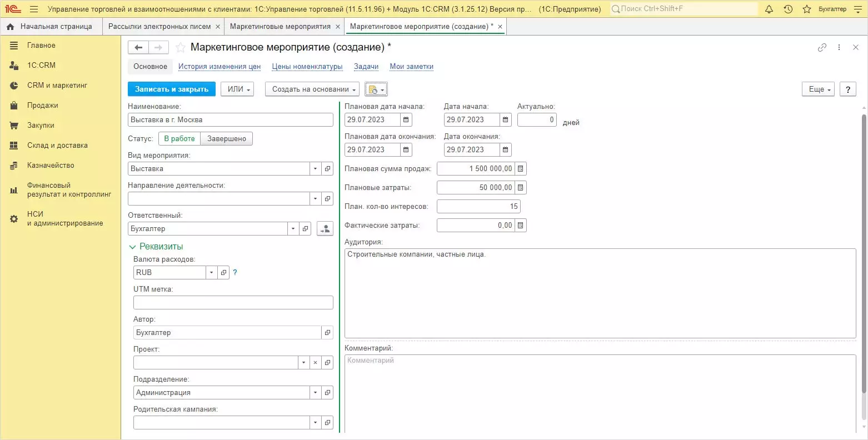Switch to Маркетинговые мероприятия tab
The width and height of the screenshot is (868, 440).
pyautogui.click(x=280, y=26)
